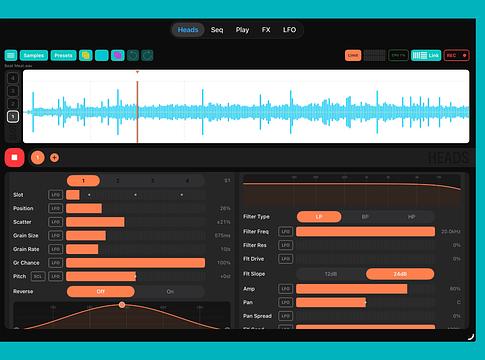Select head tab 2 in parameter panel
The image size is (485, 360).
tap(118, 181)
